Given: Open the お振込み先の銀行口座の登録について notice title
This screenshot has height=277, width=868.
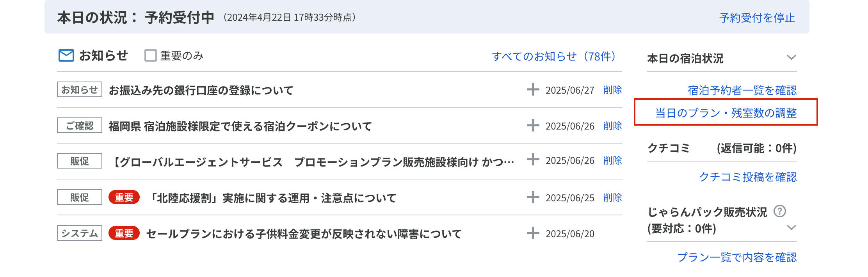Looking at the screenshot, I should pyautogui.click(x=201, y=91).
